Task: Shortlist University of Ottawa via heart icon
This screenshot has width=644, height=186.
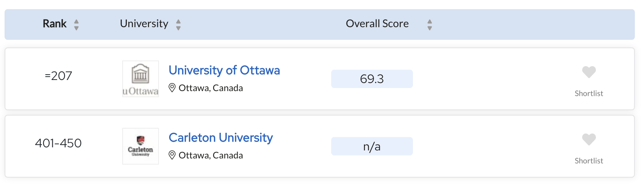Action: click(x=589, y=72)
